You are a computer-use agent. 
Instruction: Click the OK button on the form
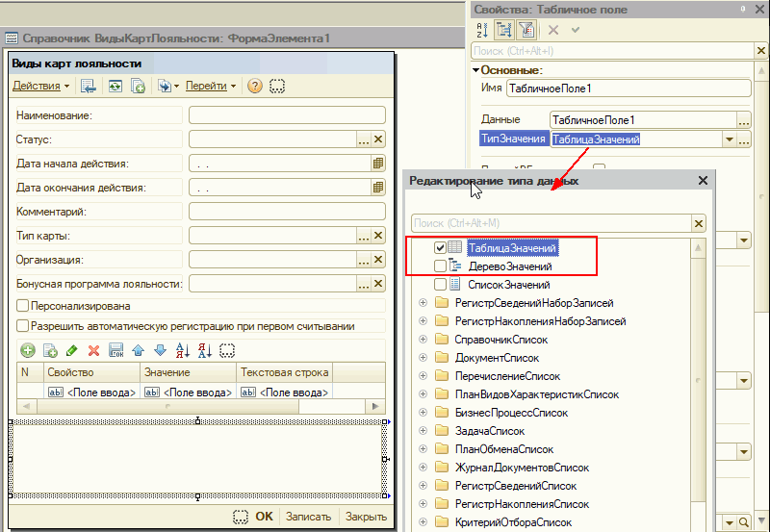tap(264, 517)
